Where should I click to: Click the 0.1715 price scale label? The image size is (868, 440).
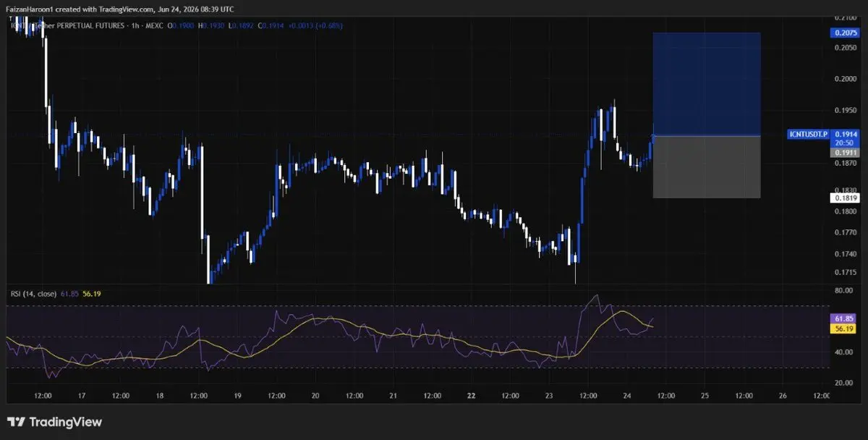pyautogui.click(x=845, y=272)
